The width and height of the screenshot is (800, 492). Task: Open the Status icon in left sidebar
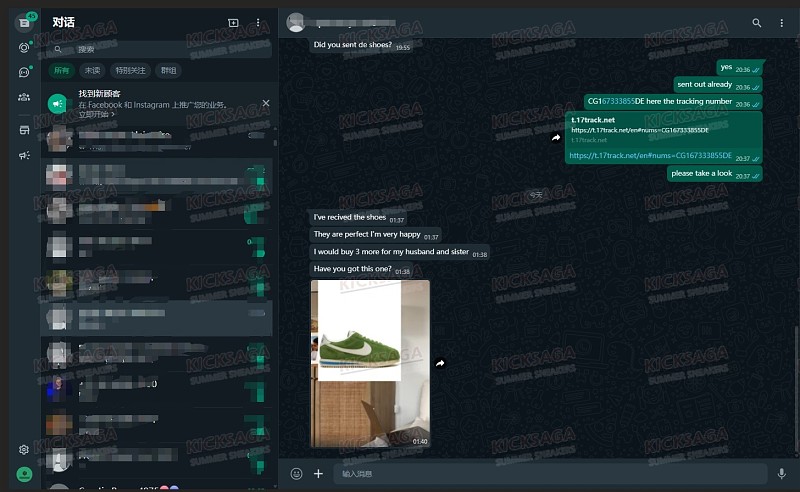click(24, 47)
